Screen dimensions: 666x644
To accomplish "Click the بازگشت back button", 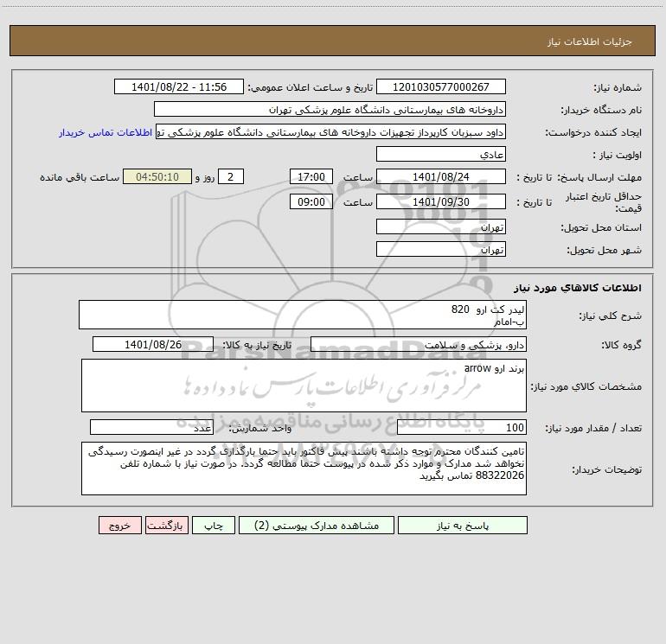I will click(166, 525).
